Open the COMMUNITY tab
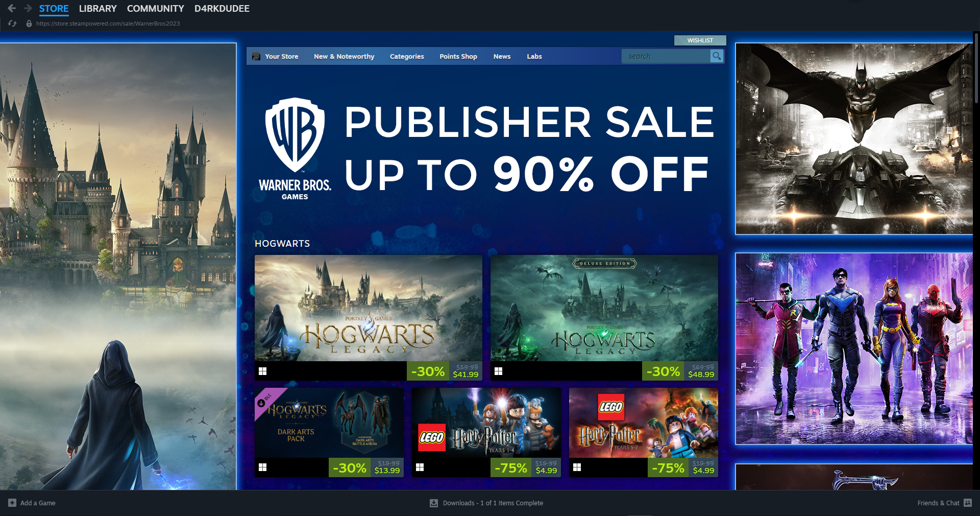Image resolution: width=980 pixels, height=516 pixels. [x=156, y=9]
